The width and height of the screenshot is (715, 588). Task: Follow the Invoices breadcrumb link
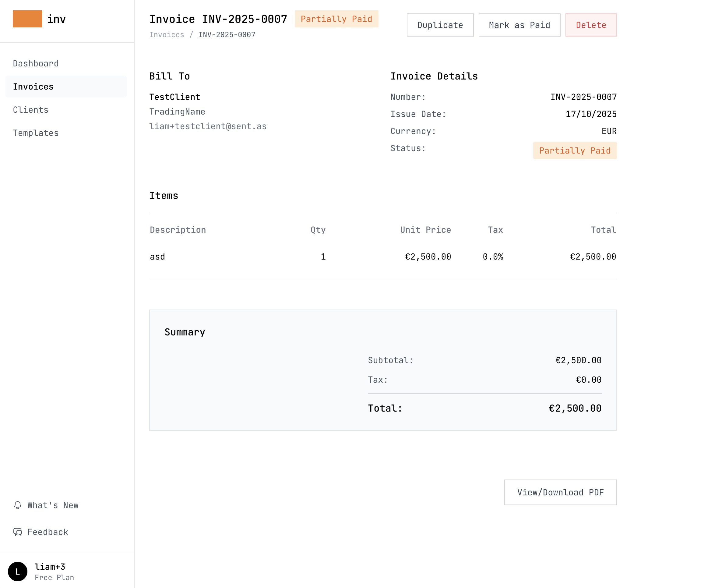(167, 34)
